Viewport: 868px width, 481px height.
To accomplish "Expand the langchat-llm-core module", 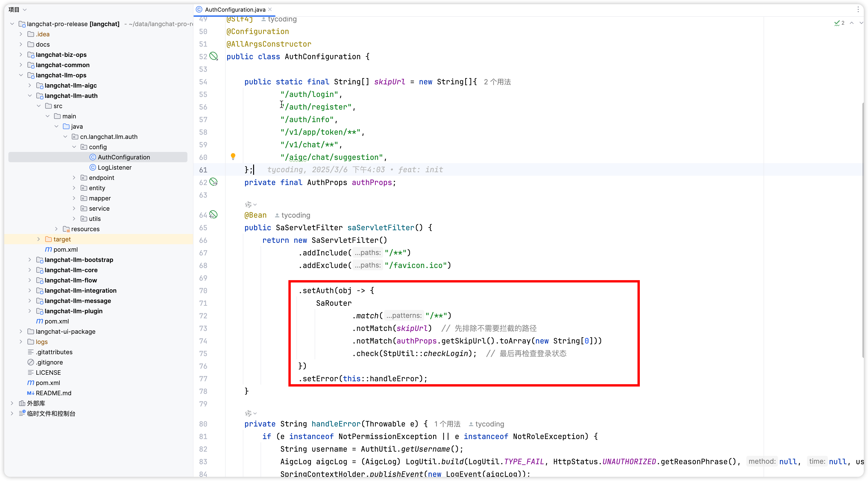I will coord(30,270).
